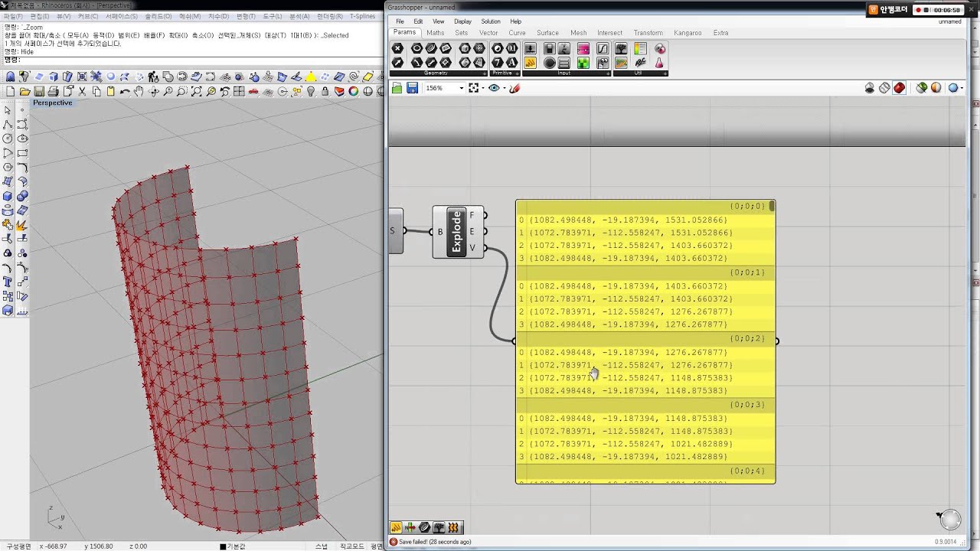Toggle the red shaded preview mode
The image size is (980, 551).
click(900, 88)
